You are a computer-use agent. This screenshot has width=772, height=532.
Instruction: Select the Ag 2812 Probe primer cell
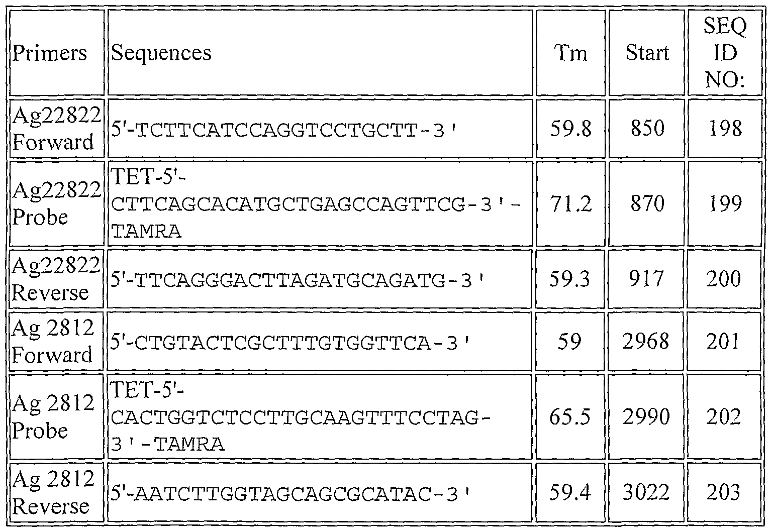point(53,417)
